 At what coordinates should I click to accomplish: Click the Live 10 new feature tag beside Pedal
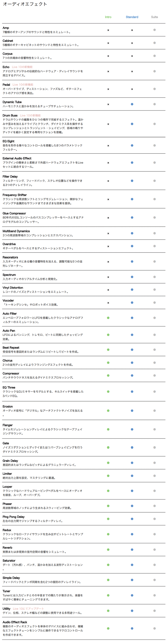tap(23, 85)
